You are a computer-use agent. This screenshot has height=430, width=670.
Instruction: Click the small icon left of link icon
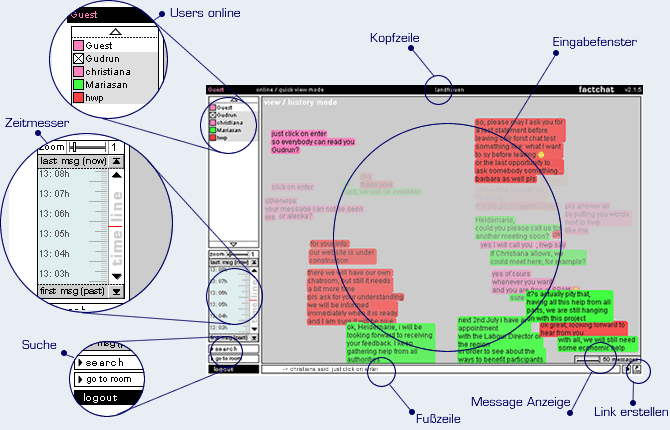click(625, 369)
